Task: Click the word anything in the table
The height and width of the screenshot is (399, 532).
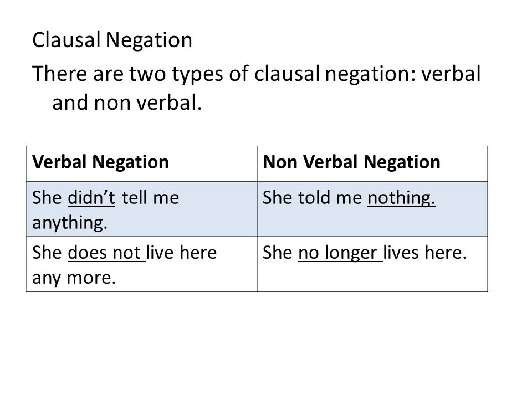Action: 70,223
